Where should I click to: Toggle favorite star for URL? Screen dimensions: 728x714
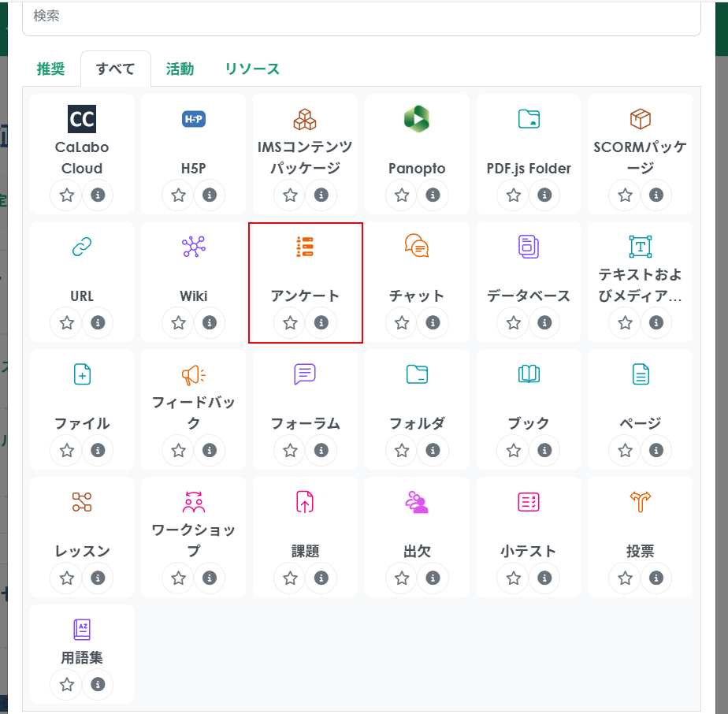coord(67,322)
